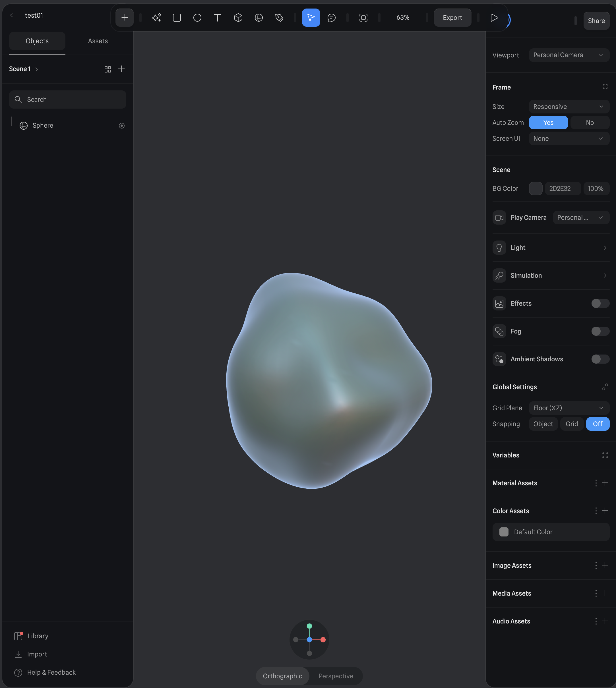Activate the Select arrow tool
This screenshot has width=616, height=688.
point(311,18)
